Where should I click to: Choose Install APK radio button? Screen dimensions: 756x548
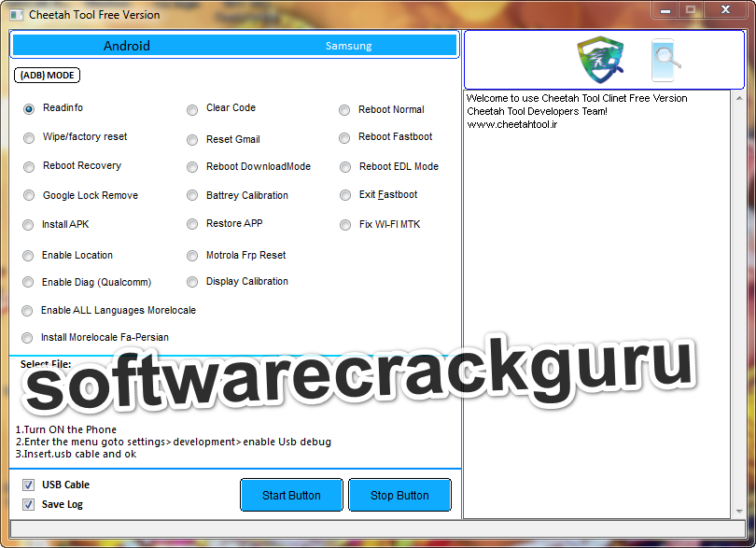[x=28, y=225]
